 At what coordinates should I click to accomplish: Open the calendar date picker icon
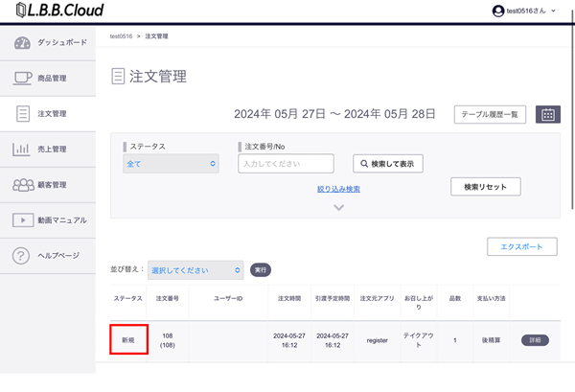point(547,114)
